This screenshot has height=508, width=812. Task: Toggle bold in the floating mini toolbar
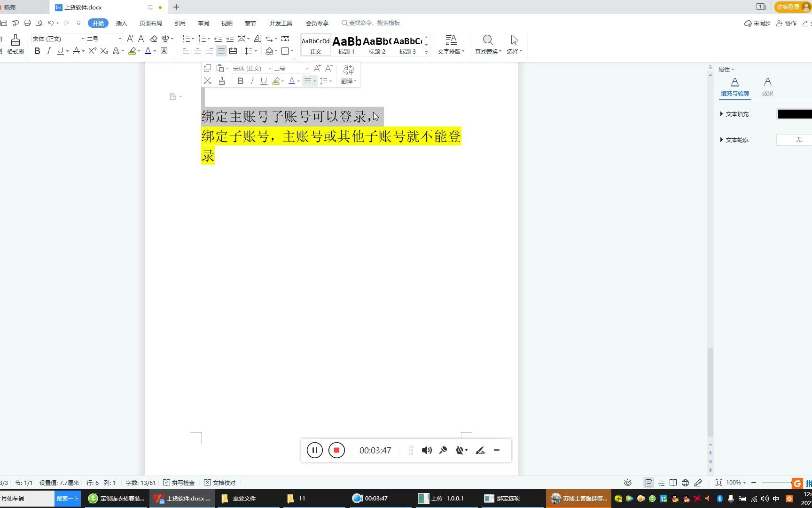(240, 80)
